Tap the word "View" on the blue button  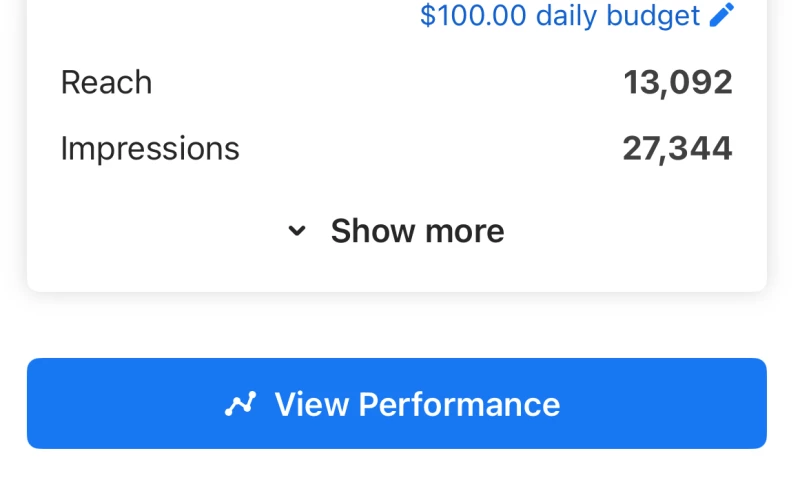point(311,404)
